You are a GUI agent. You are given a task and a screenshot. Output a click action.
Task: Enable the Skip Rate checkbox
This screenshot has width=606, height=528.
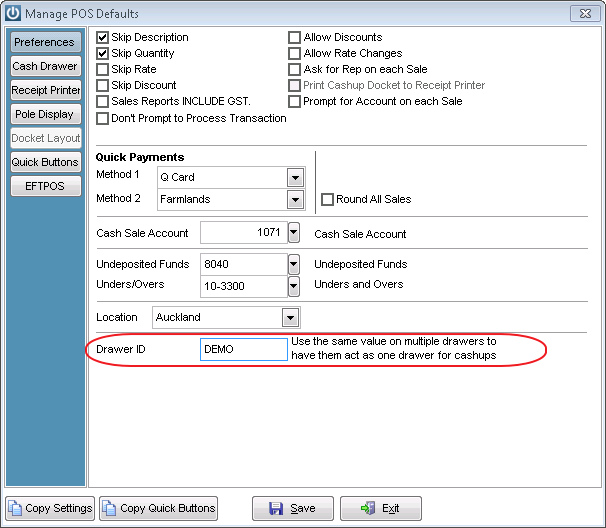coord(102,70)
